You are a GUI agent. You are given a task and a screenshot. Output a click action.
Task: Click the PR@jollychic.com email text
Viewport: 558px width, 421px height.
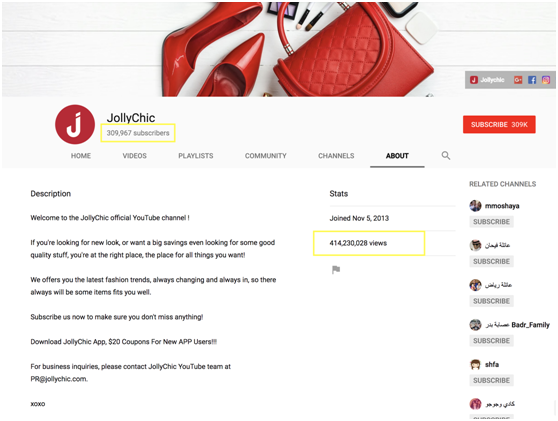coord(59,379)
